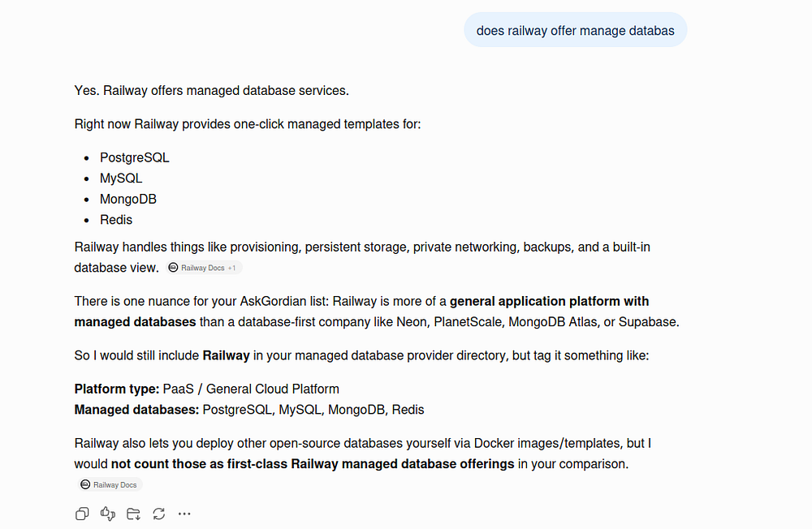Screen dimensions: 812x529
Task: Click bold 'general application platform with' text
Action: point(549,301)
